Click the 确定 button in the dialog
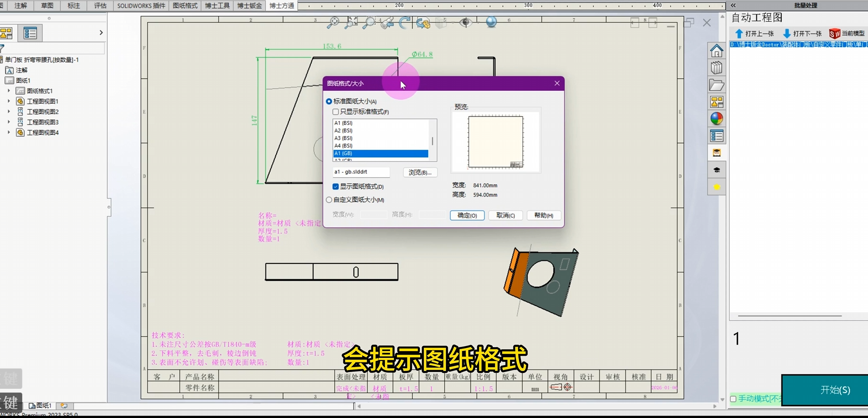Screen dimensions: 868x418 coord(467,215)
